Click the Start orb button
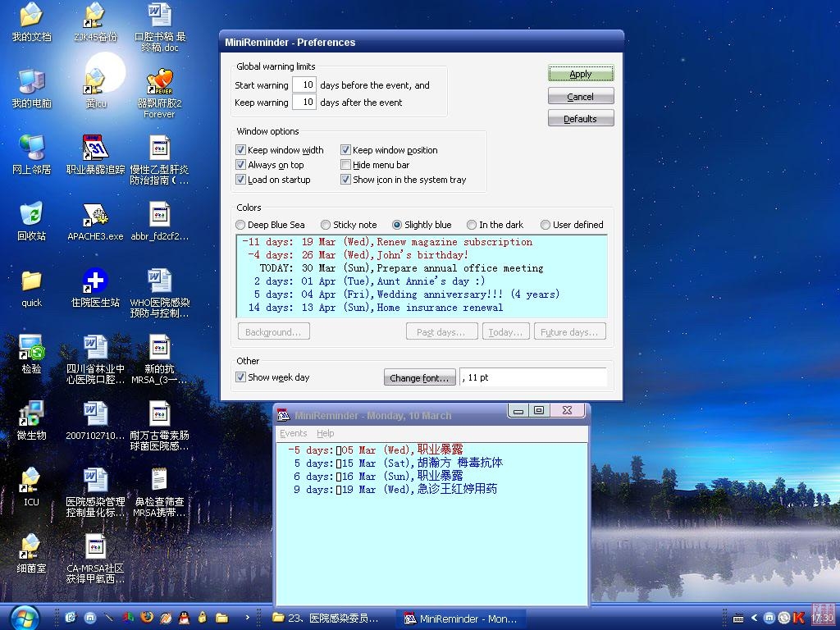 tap(23, 616)
